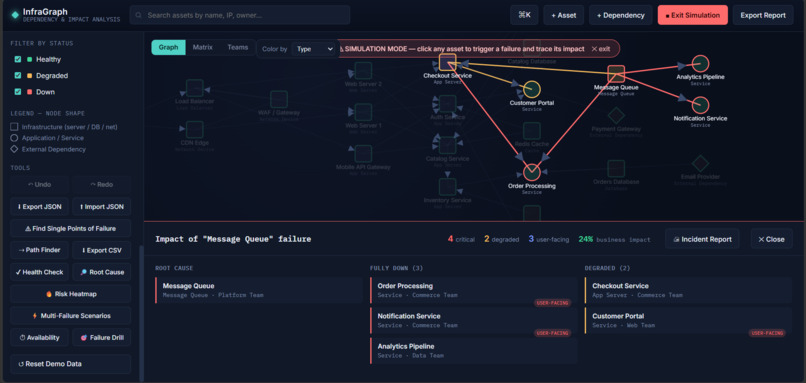The width and height of the screenshot is (806, 383).
Task: Select Message Queue root cause row
Action: 259,290
